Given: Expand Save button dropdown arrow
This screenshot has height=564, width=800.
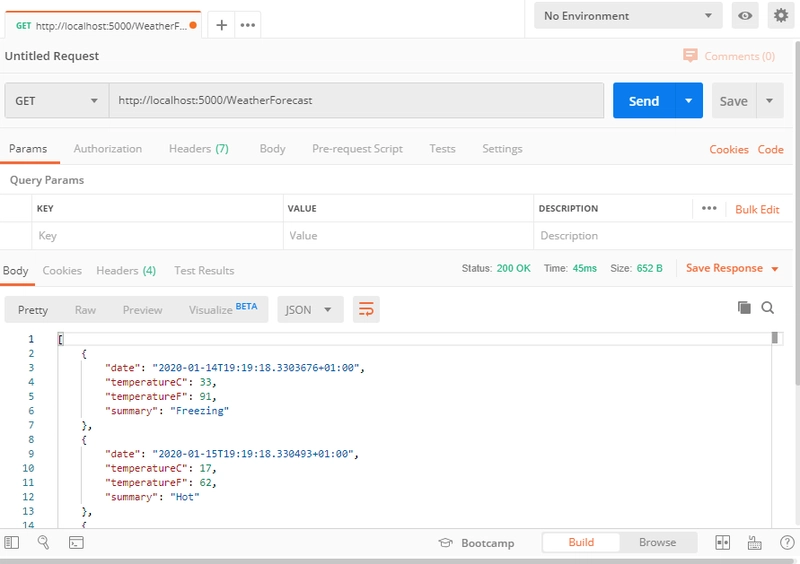Looking at the screenshot, I should coord(769,101).
